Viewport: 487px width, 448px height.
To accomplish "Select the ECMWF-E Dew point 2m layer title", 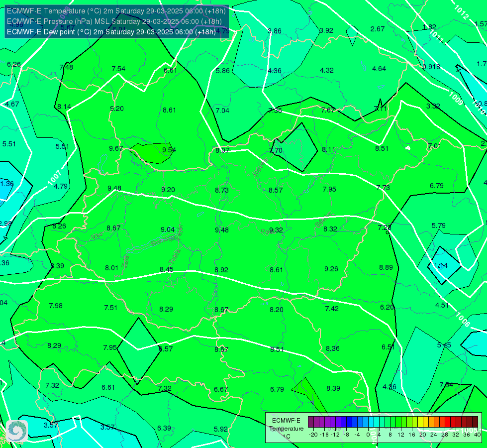I will pyautogui.click(x=111, y=32).
